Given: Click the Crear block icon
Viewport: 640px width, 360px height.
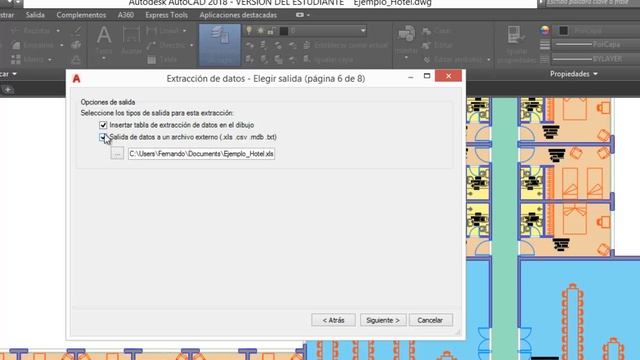Looking at the screenshot, I should coord(427,31).
